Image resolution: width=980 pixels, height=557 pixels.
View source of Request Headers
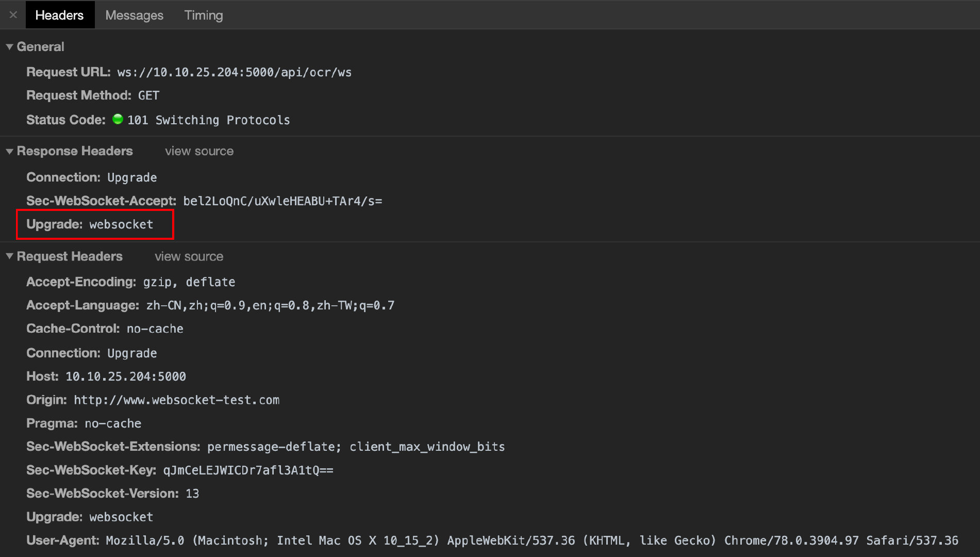pyautogui.click(x=189, y=256)
